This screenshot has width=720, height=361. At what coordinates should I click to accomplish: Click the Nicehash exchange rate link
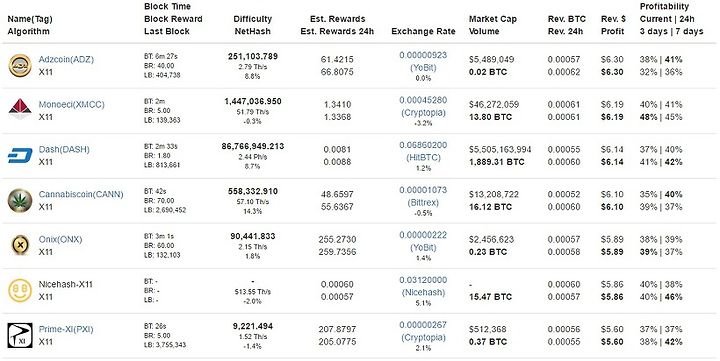click(423, 293)
